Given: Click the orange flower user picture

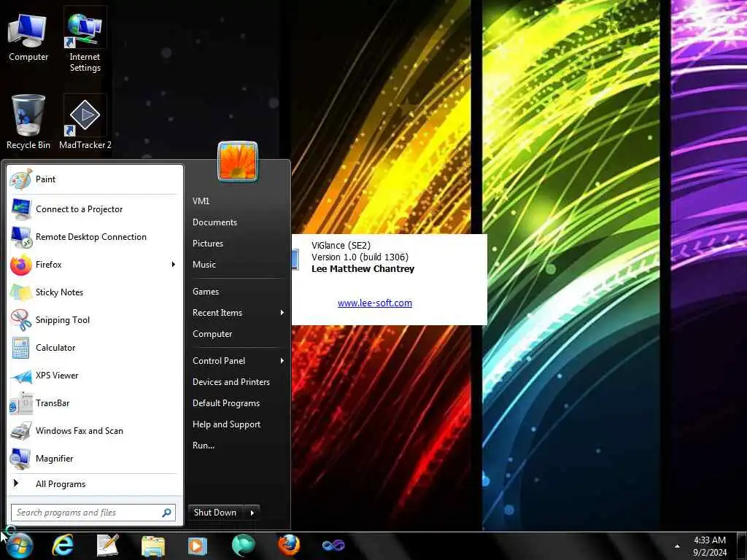Looking at the screenshot, I should coord(238,161).
